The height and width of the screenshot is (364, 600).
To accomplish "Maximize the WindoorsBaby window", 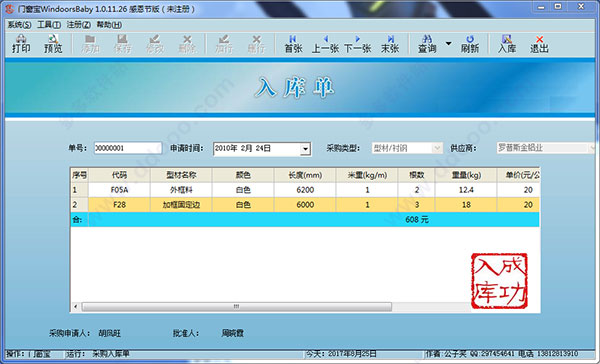I will click(558, 7).
